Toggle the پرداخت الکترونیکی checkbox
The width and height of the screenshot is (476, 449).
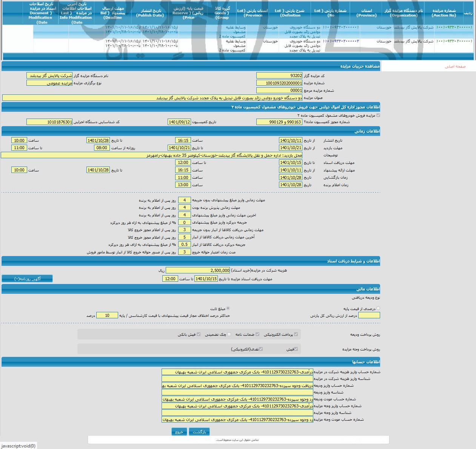296,334
